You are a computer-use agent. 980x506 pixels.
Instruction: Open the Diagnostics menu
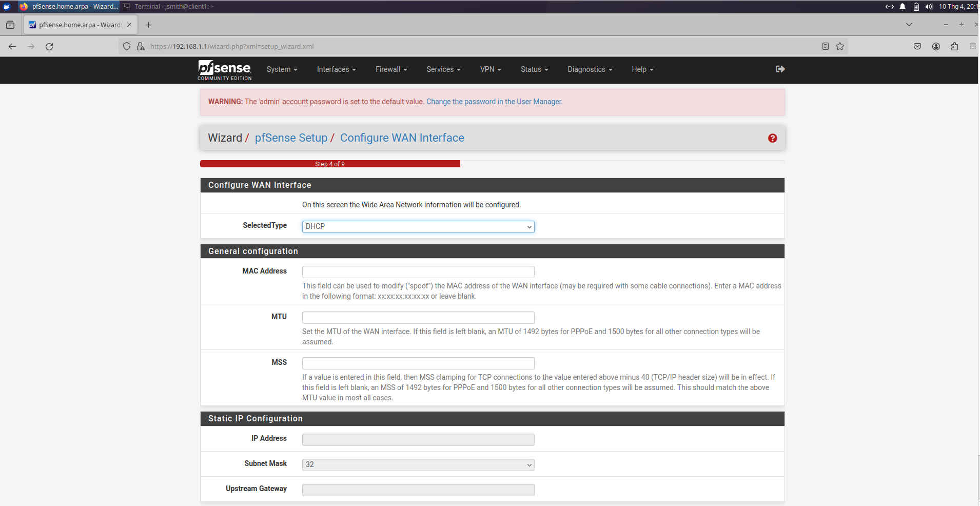click(x=590, y=69)
